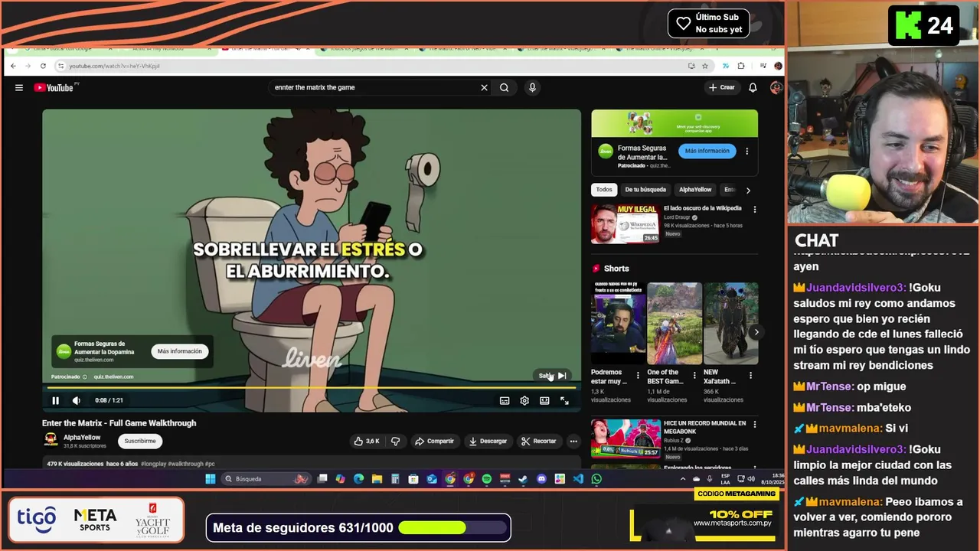
Task: Open the AlphaYellow channel avatar
Action: [51, 440]
